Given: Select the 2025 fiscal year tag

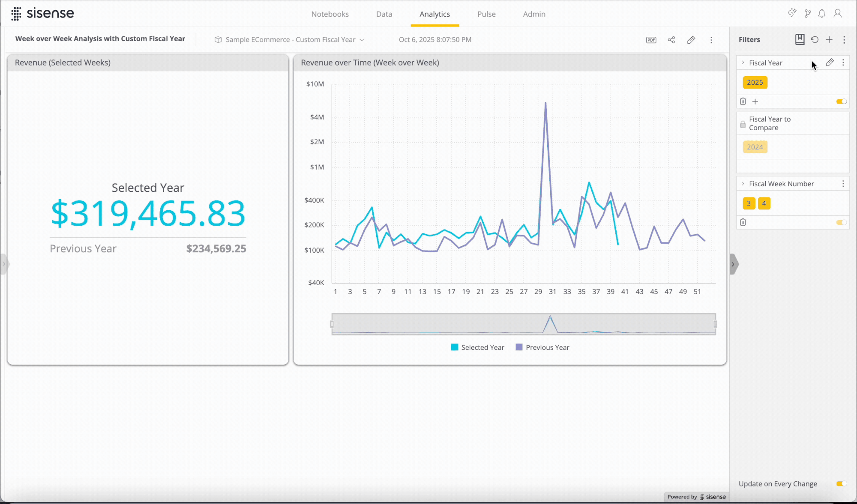Looking at the screenshot, I should tap(755, 82).
